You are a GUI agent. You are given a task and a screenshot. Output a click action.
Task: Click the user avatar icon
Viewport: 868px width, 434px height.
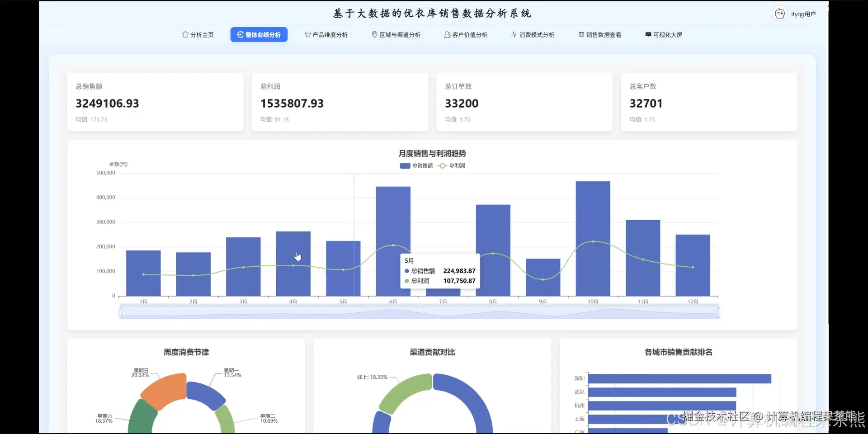pyautogui.click(x=780, y=14)
